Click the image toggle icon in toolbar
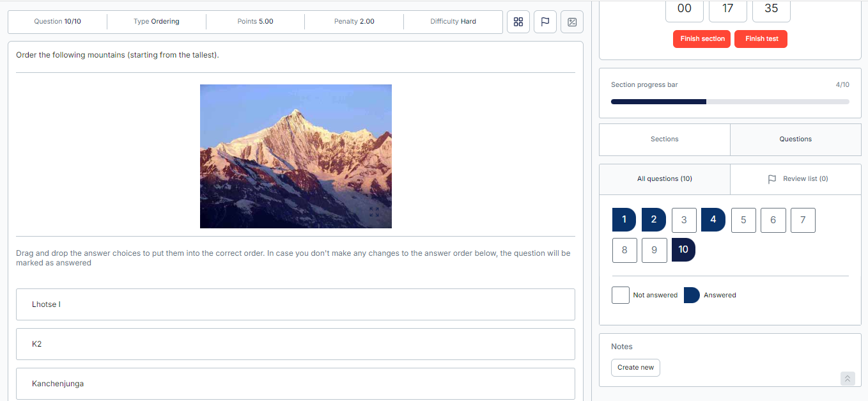This screenshot has width=868, height=401. (572, 22)
